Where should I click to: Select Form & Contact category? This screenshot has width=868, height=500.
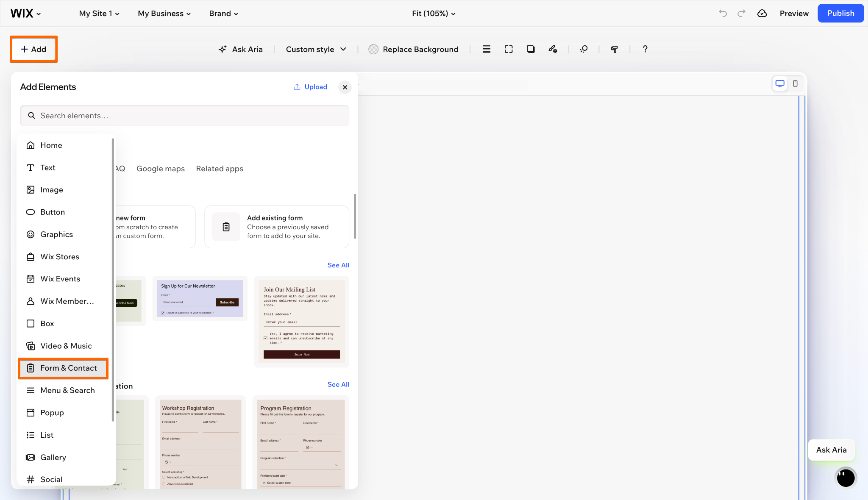click(x=64, y=368)
